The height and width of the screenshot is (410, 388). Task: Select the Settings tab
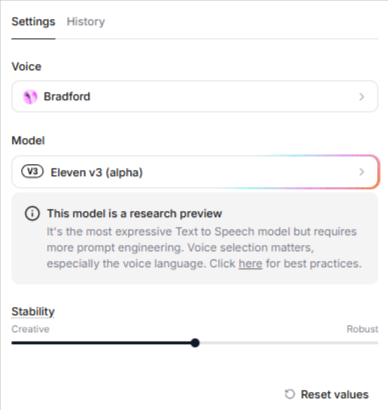(x=33, y=22)
